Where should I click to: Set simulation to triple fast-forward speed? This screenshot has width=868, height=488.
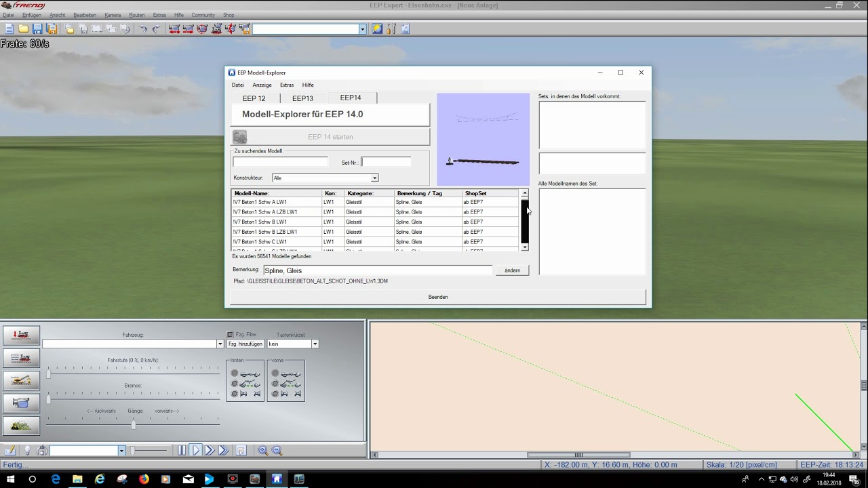click(x=223, y=451)
